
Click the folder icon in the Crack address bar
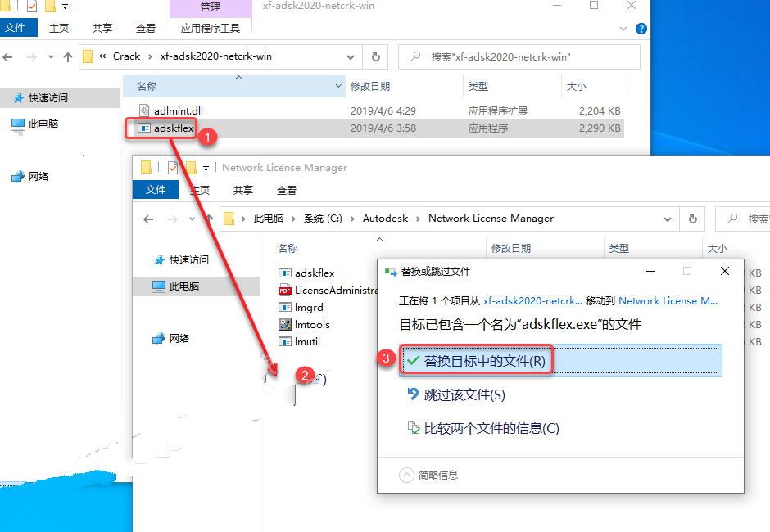click(x=88, y=56)
